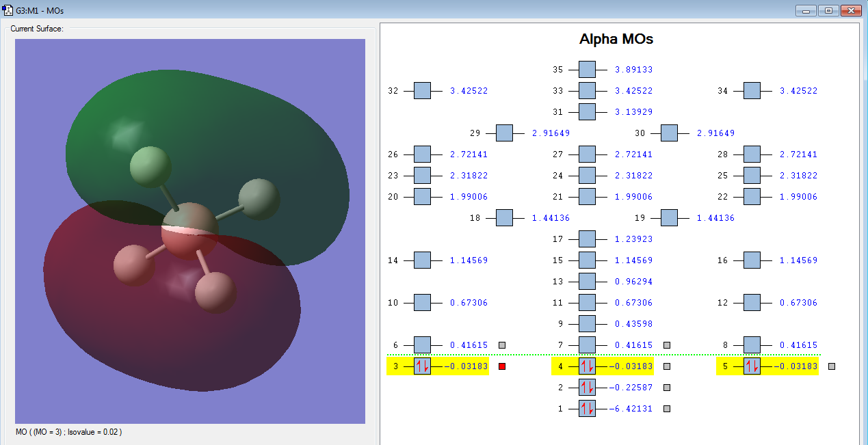Select orbital box for MO 14
Viewport: 868px width, 445px height.
(x=422, y=260)
